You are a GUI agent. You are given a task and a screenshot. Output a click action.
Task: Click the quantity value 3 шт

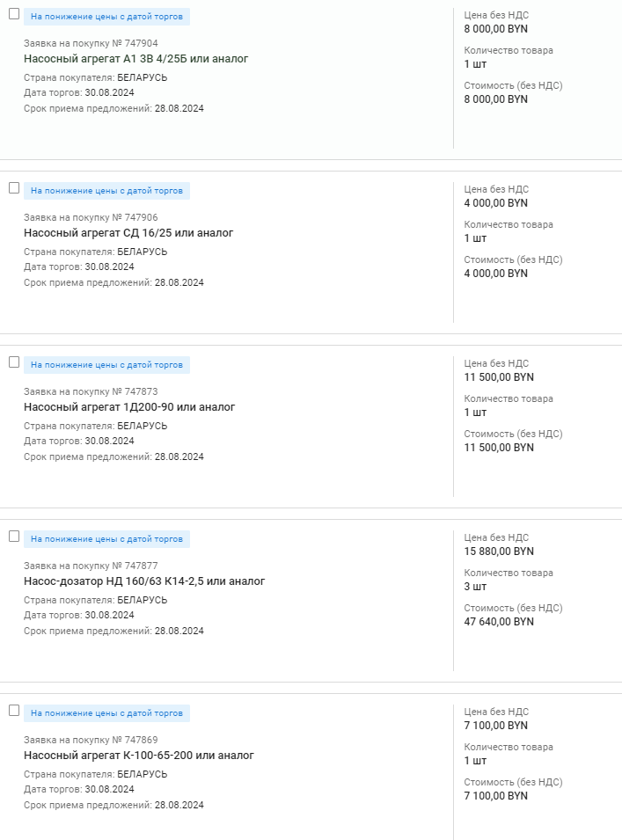(475, 587)
